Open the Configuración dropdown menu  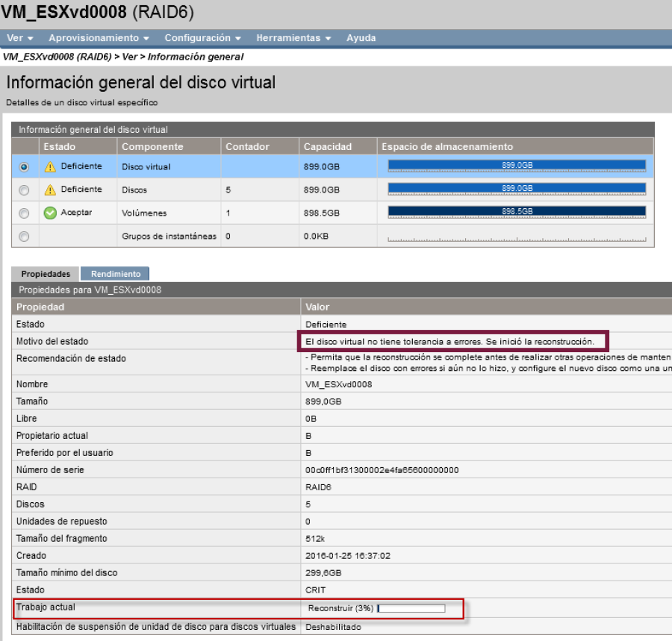[x=202, y=37]
